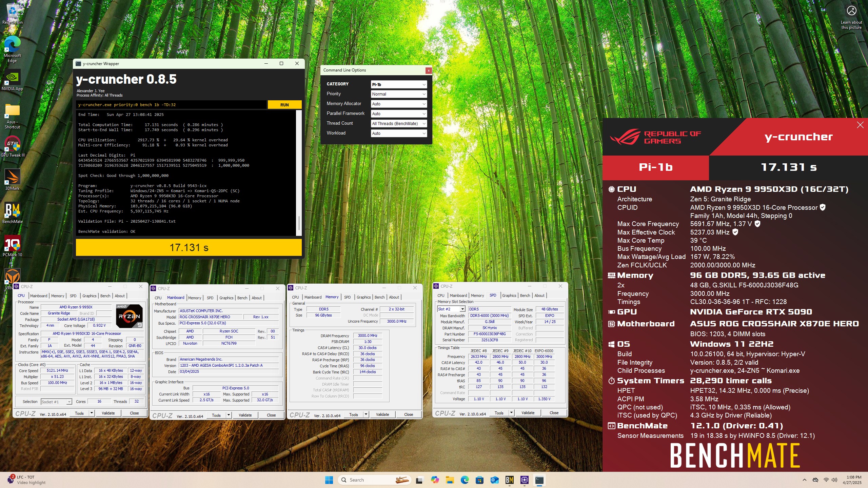Image resolution: width=868 pixels, height=488 pixels.
Task: Open the Slot #2 selector in CPU-Z SPD
Action: 451,309
